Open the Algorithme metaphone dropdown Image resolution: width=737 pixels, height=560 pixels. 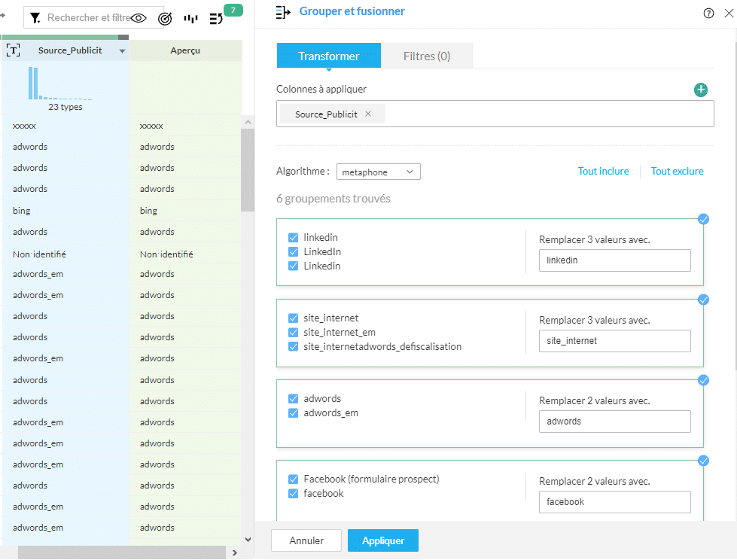378,172
